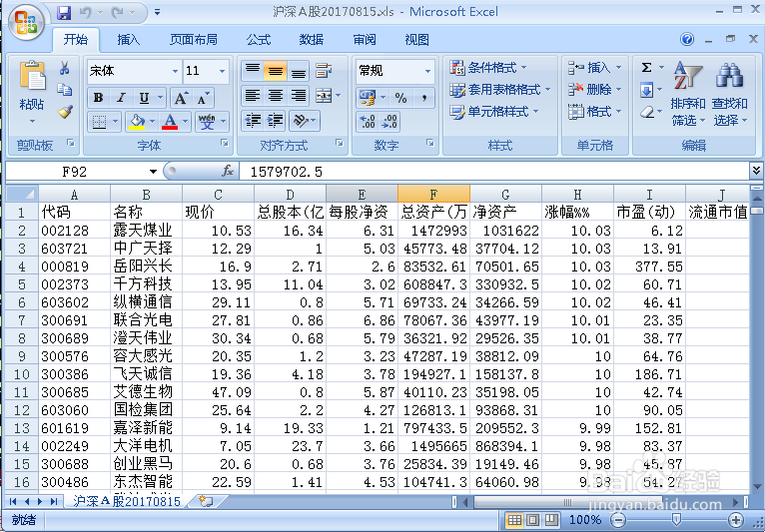
Task: Open the Name Box dropdown arrow
Action: pyautogui.click(x=153, y=172)
